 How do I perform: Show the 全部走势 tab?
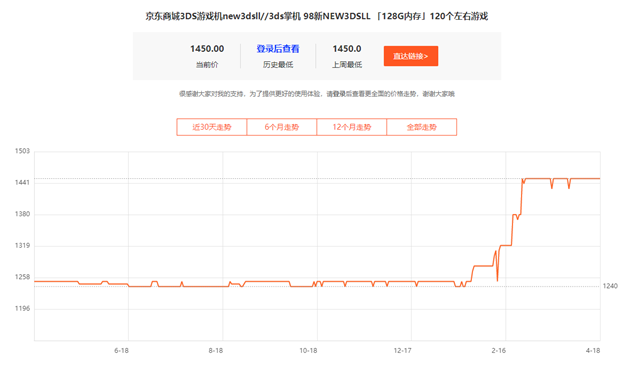[x=422, y=127]
